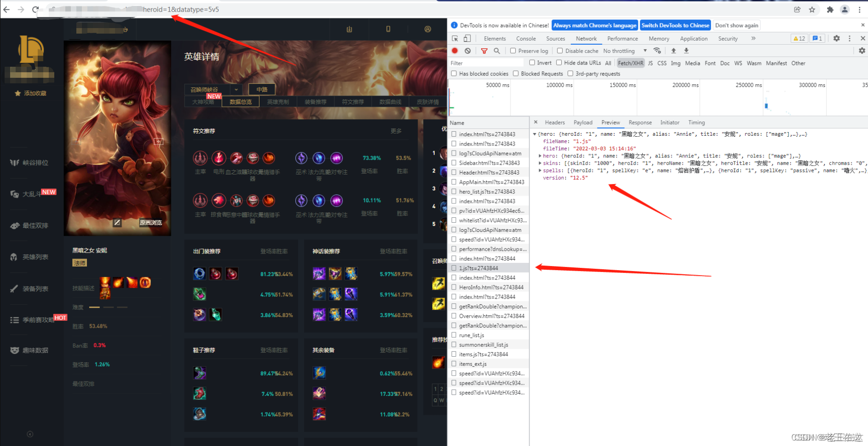
Task: Close the request details pane
Action: pos(535,122)
